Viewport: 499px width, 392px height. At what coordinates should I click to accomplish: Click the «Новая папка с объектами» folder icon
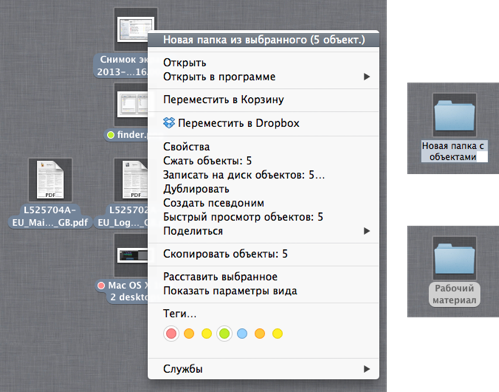pyautogui.click(x=454, y=115)
